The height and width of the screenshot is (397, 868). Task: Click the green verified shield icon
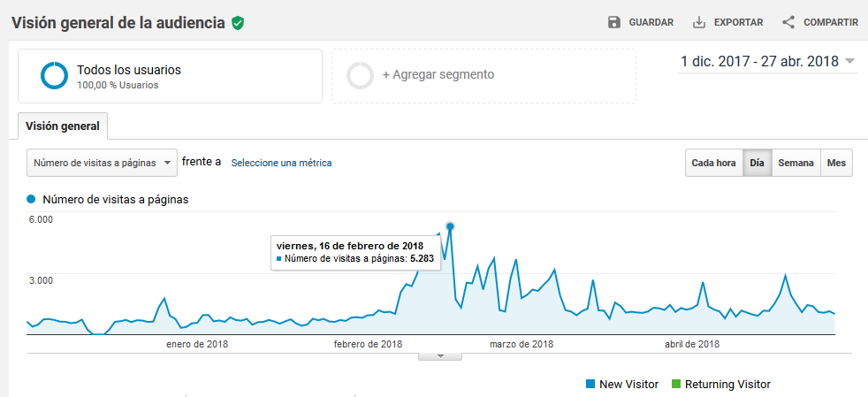point(237,23)
